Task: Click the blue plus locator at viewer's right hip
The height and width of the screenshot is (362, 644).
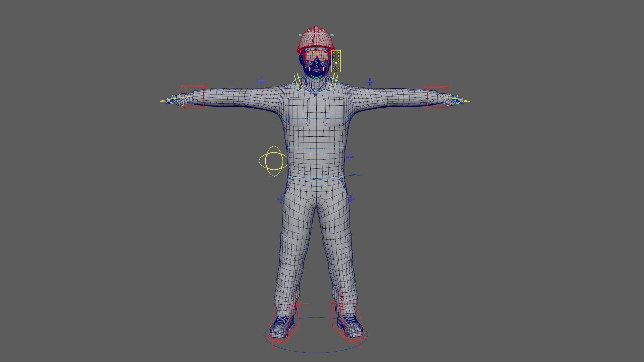Action: pyautogui.click(x=352, y=199)
